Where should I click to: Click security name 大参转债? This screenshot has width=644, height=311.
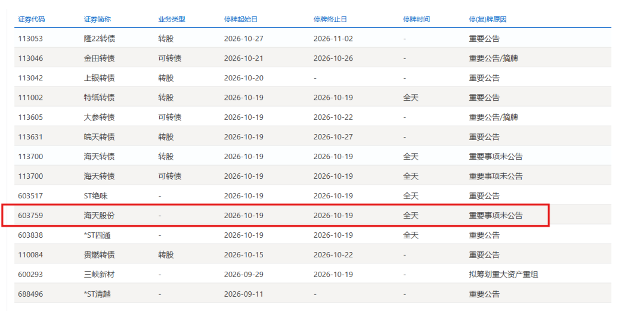coord(99,118)
